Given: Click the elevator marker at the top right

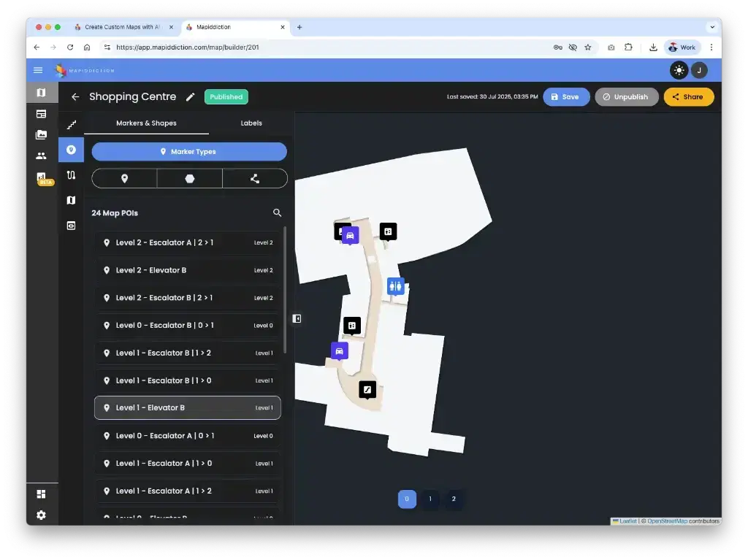Looking at the screenshot, I should pos(388,232).
